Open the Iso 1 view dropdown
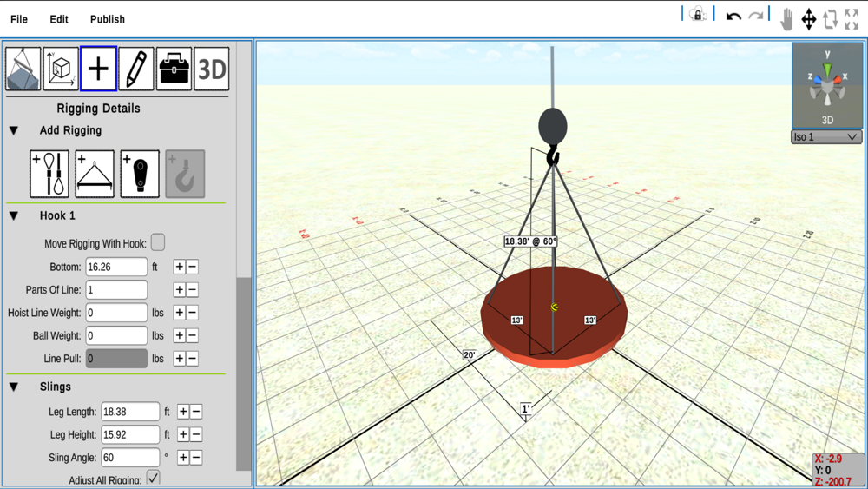868x489 pixels. click(826, 136)
